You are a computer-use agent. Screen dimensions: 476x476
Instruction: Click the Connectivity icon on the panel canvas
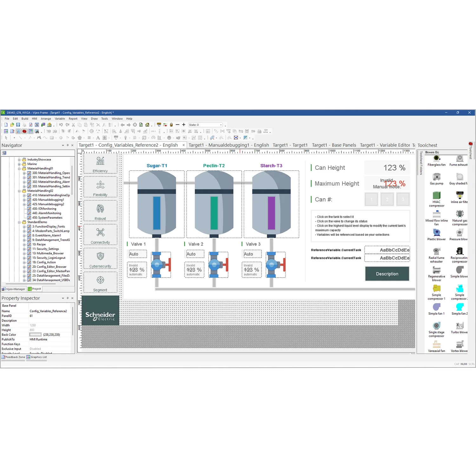pyautogui.click(x=100, y=232)
